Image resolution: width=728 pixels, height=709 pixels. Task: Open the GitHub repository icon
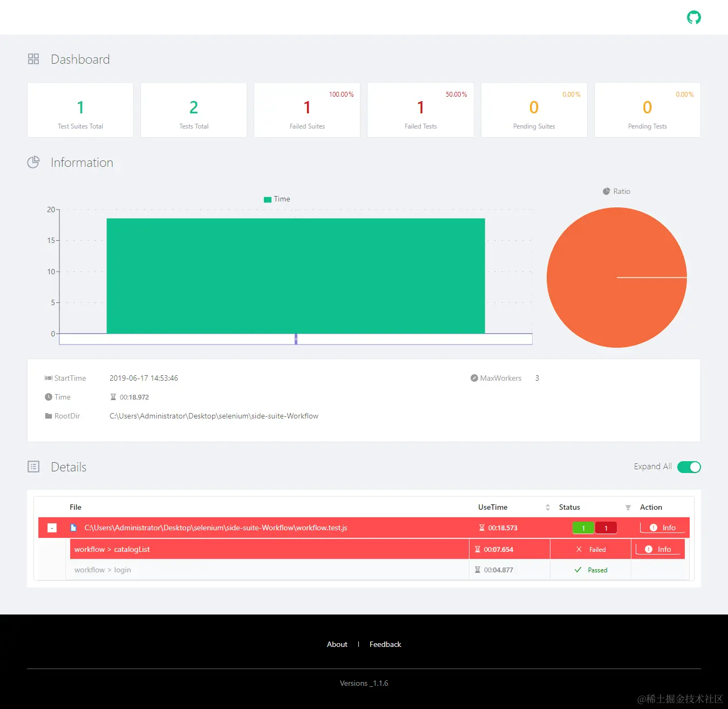click(x=693, y=17)
